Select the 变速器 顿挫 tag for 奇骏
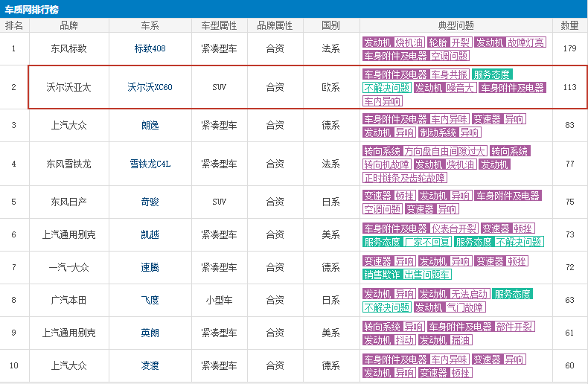Image resolution: width=588 pixels, height=384 pixels. [389, 196]
